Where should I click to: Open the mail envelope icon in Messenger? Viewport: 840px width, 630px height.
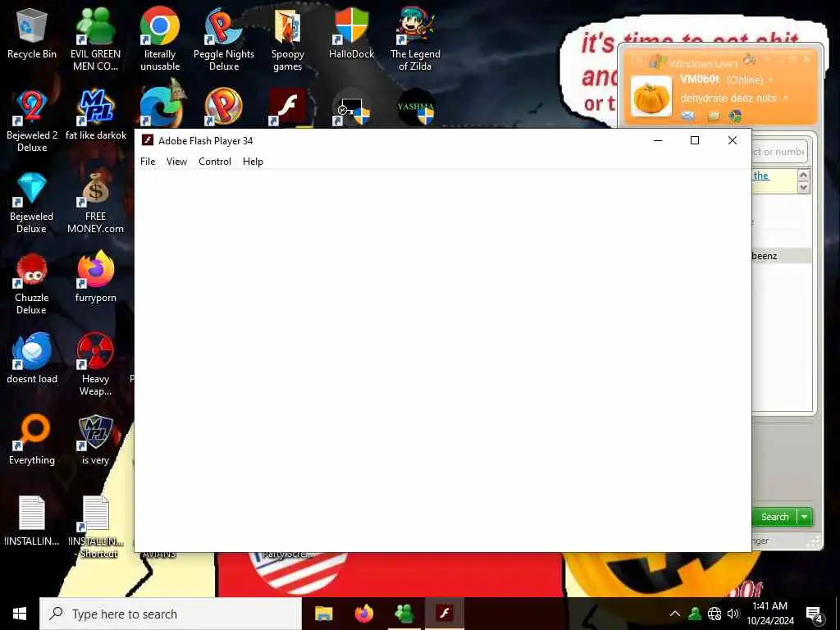tap(688, 116)
